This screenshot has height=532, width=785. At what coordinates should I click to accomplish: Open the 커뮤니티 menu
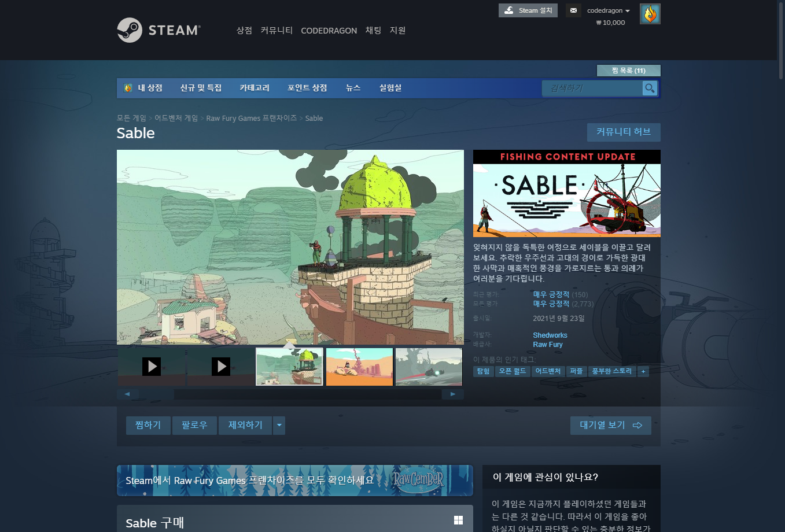click(277, 31)
